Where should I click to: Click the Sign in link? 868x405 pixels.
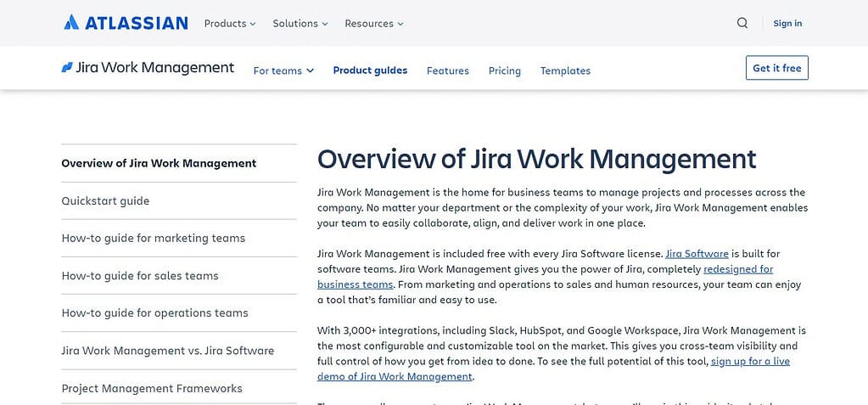click(x=787, y=23)
